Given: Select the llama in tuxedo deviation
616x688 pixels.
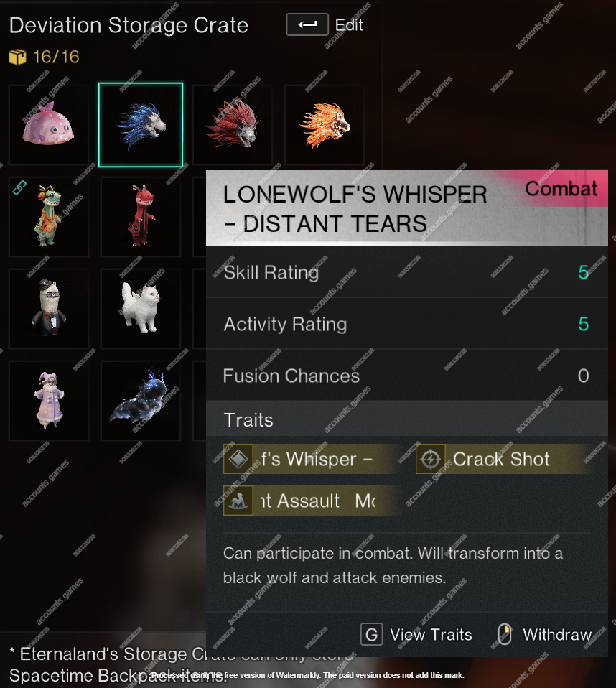Looking at the screenshot, I should (48, 309).
